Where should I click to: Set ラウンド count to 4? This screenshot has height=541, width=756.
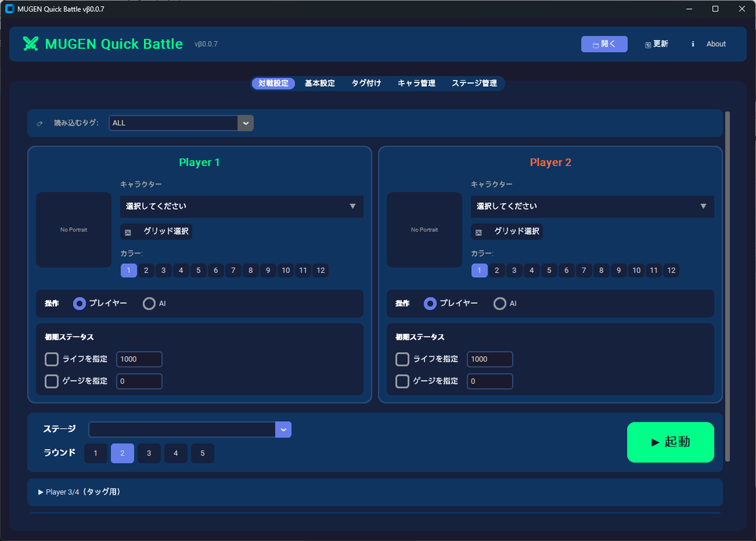point(176,453)
